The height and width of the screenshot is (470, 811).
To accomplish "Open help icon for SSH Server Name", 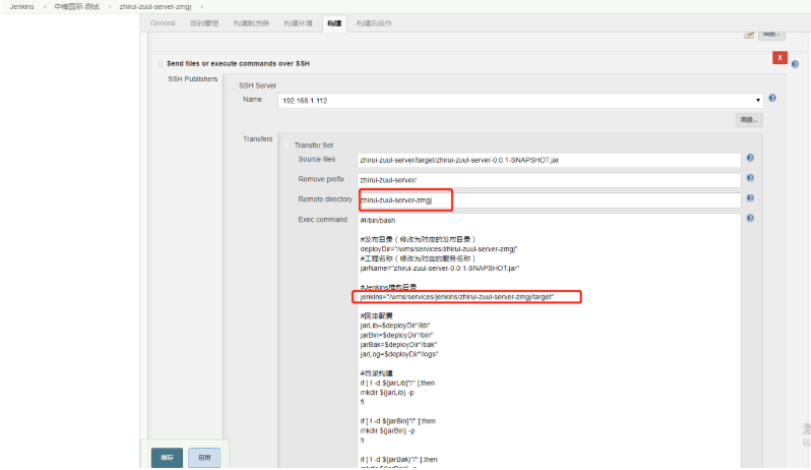I will (x=772, y=98).
